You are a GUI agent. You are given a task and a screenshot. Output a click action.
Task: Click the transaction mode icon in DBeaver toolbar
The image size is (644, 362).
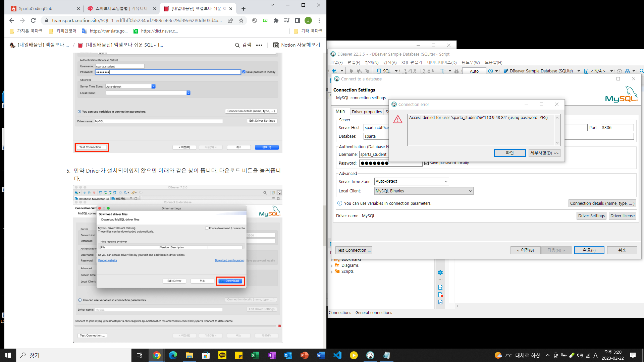[x=443, y=71]
